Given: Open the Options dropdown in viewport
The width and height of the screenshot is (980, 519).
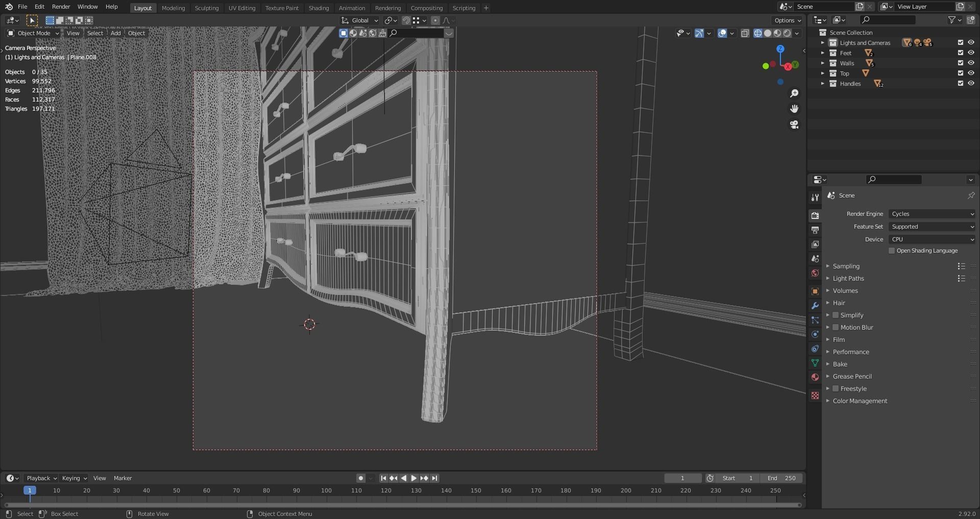Looking at the screenshot, I should point(788,20).
